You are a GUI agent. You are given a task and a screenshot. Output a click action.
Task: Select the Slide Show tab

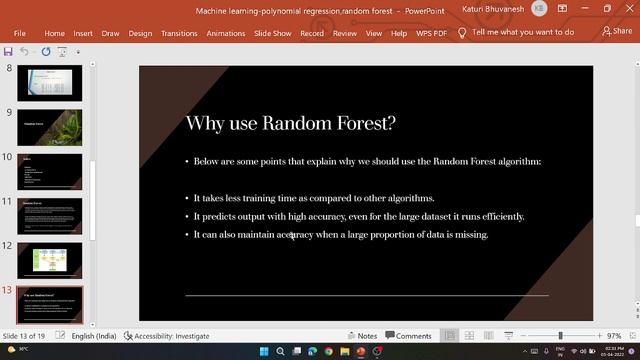(273, 33)
